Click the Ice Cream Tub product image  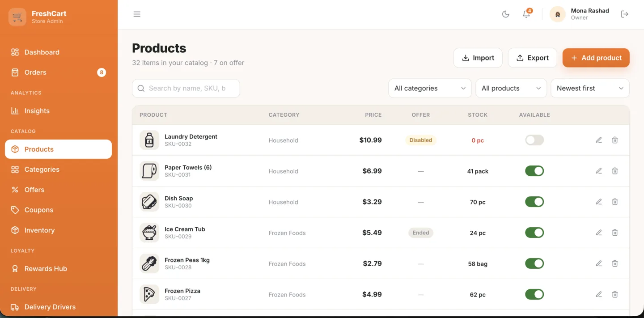(149, 233)
